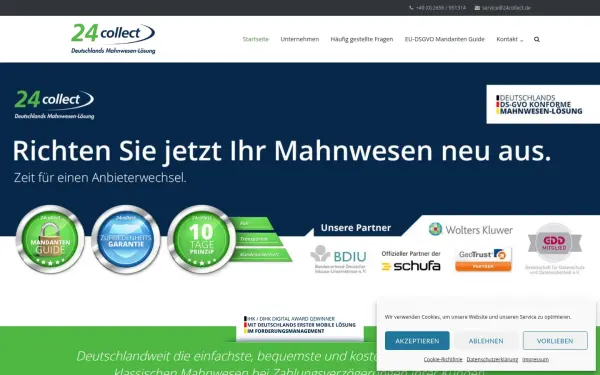Viewport: 600px width, 375px height.
Task: Open the Mandanten Guide badge
Action: (50, 240)
